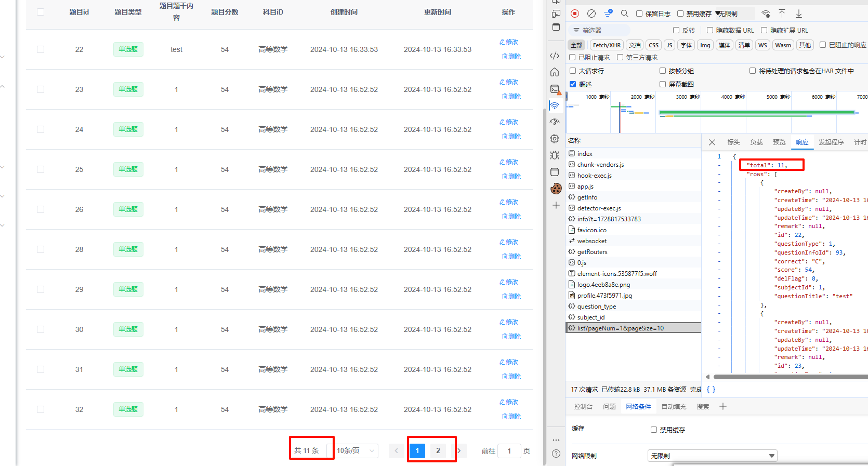Open the bug-shaped icon in DevTools sidebar
The image size is (868, 466).
pos(555,155)
